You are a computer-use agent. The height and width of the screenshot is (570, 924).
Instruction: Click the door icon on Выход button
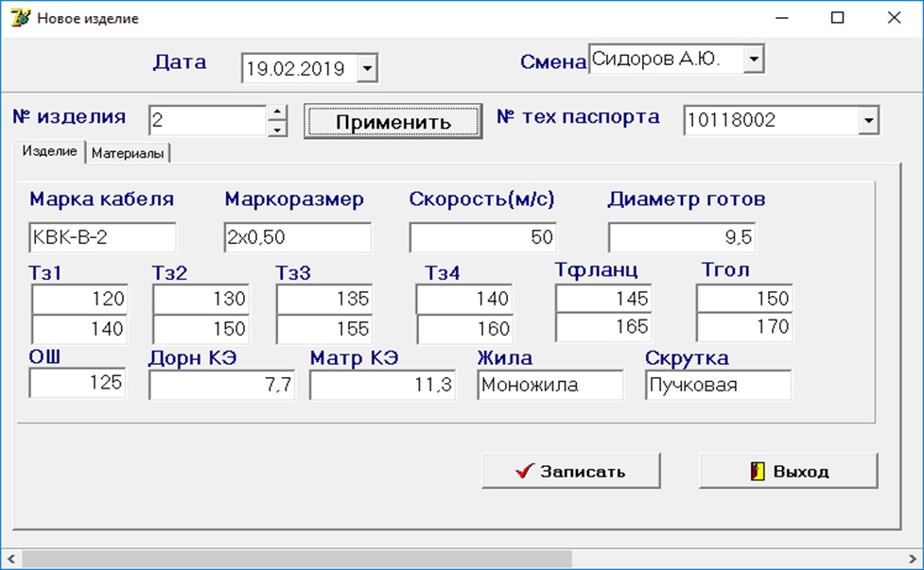pyautogui.click(x=758, y=471)
